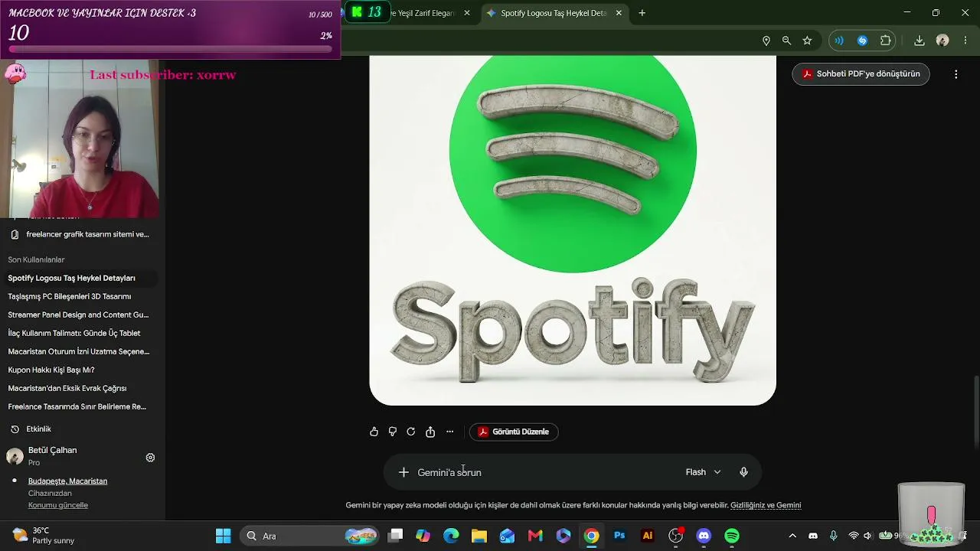The image size is (980, 551).
Task: Open the Chrome extensions puzzle menu
Action: click(x=886, y=41)
